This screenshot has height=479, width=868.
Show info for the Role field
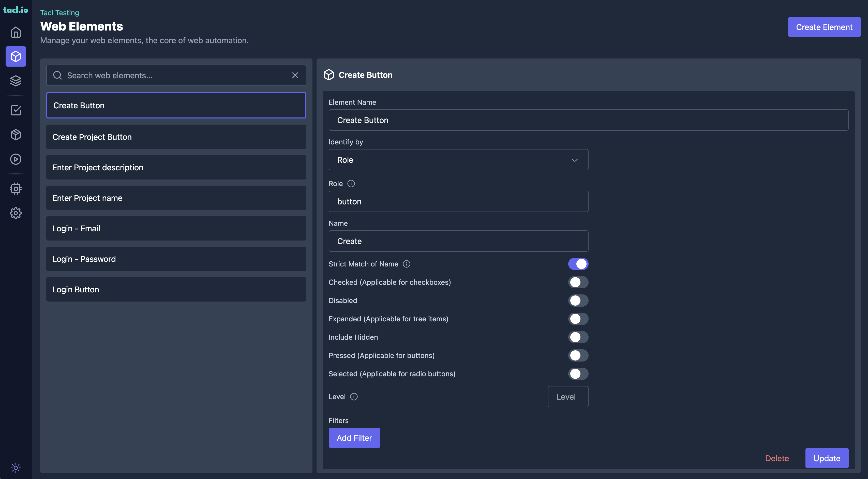(x=351, y=184)
